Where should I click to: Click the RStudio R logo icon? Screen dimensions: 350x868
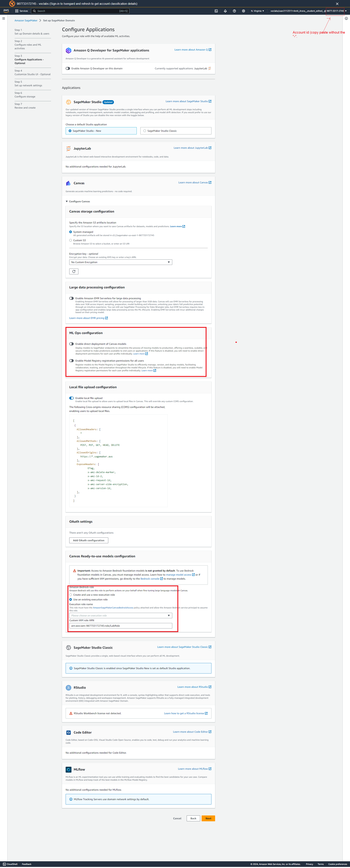68,687
